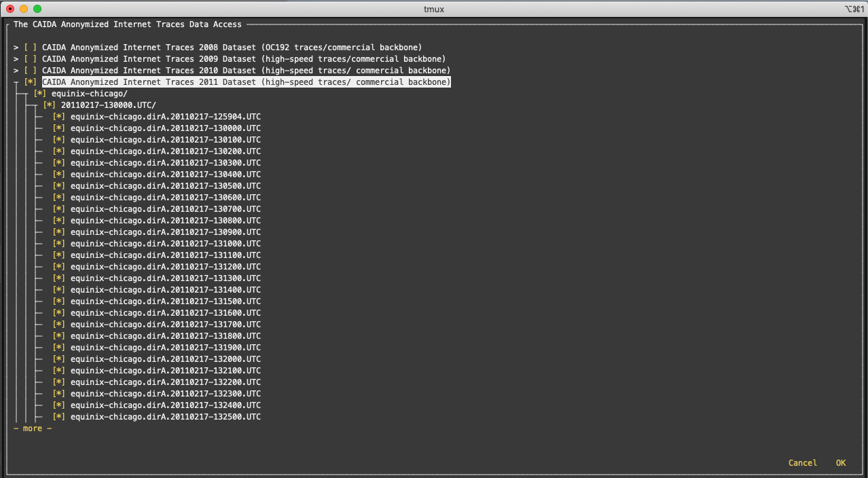Confirm selection with OK button
The height and width of the screenshot is (478, 868).
841,463
